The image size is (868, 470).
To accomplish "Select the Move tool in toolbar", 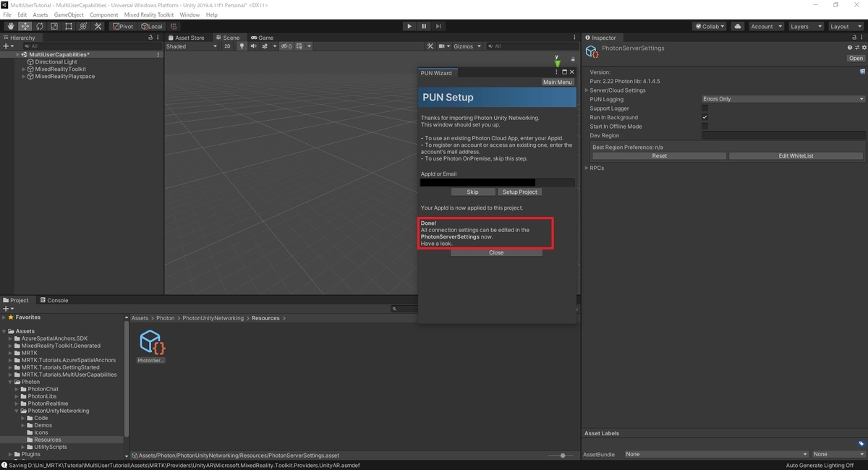I will pos(25,26).
